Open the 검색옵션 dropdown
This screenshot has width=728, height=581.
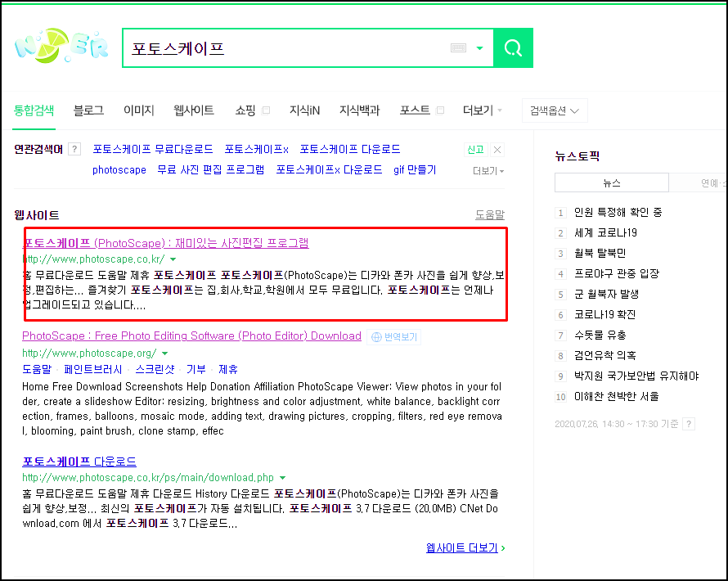(x=555, y=110)
